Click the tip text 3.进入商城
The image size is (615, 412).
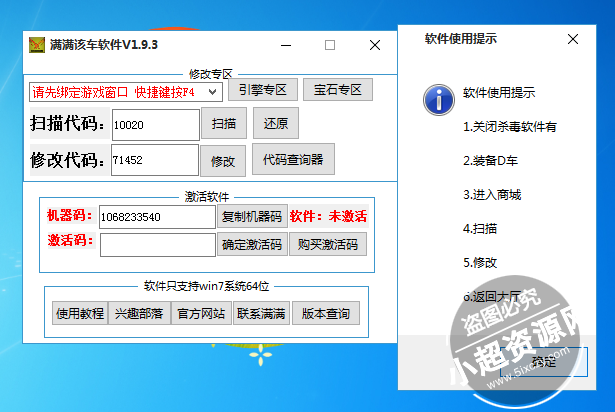coord(492,195)
